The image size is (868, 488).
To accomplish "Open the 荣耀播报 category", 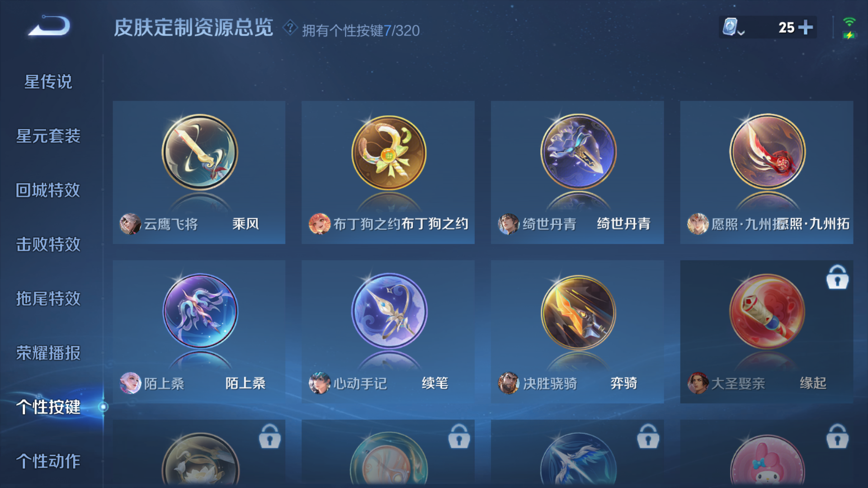I will click(x=48, y=353).
